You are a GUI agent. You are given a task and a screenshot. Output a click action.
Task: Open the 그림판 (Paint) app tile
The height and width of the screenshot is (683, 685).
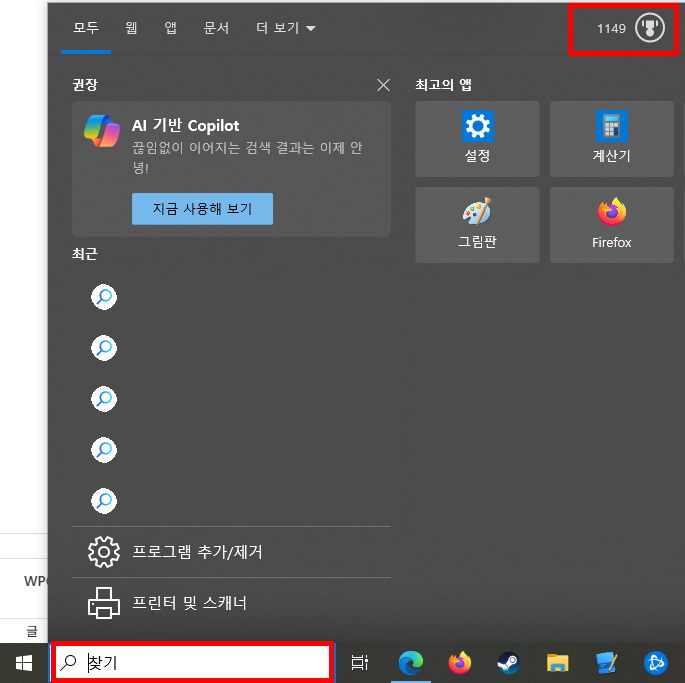(x=477, y=225)
